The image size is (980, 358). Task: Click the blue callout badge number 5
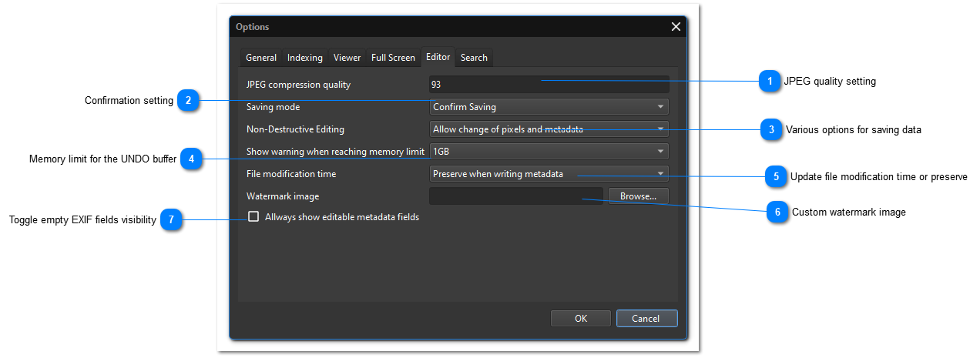pyautogui.click(x=776, y=176)
